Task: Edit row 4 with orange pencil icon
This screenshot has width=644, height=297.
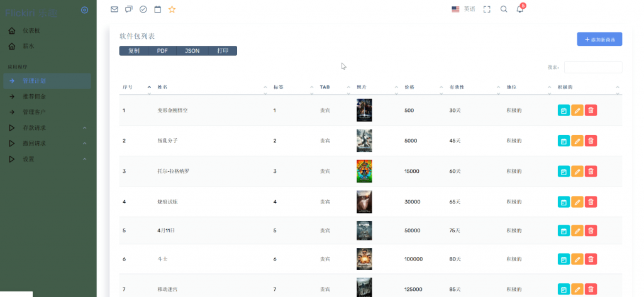Action: coord(577,202)
